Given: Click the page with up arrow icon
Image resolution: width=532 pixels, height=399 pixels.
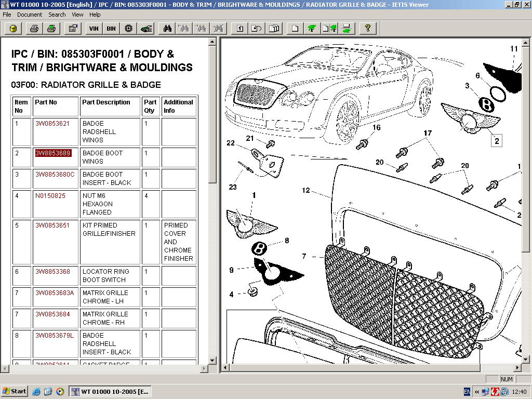Looking at the screenshot, I should click(240, 29).
